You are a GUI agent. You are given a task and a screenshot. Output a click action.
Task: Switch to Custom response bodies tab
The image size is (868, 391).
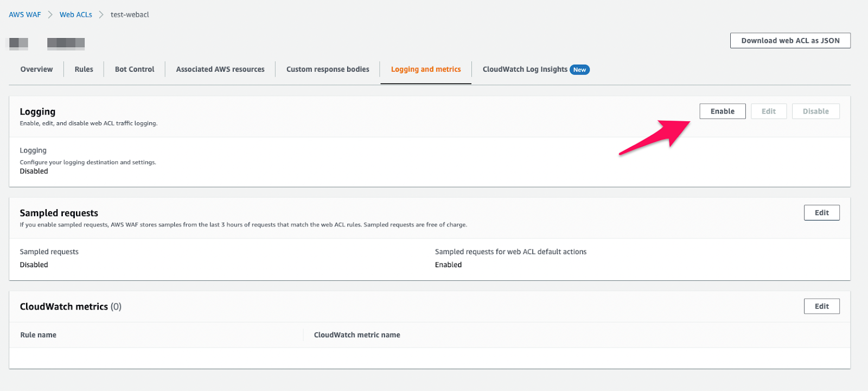tap(328, 70)
